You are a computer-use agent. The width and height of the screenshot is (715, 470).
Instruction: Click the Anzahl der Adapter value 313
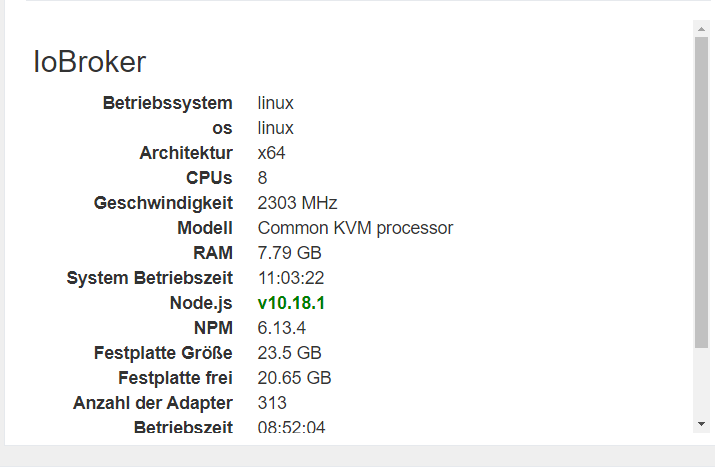tap(272, 403)
